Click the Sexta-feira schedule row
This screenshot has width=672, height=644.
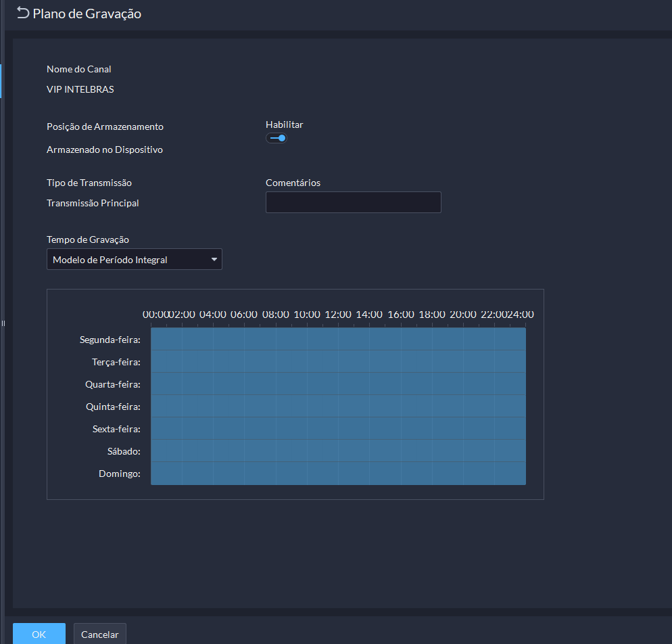(338, 428)
